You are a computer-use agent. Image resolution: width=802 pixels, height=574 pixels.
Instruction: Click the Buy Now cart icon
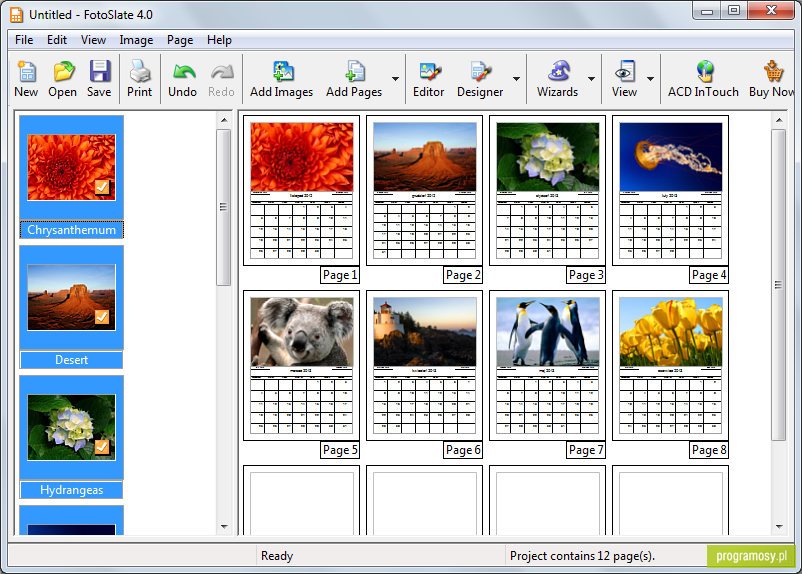[772, 79]
